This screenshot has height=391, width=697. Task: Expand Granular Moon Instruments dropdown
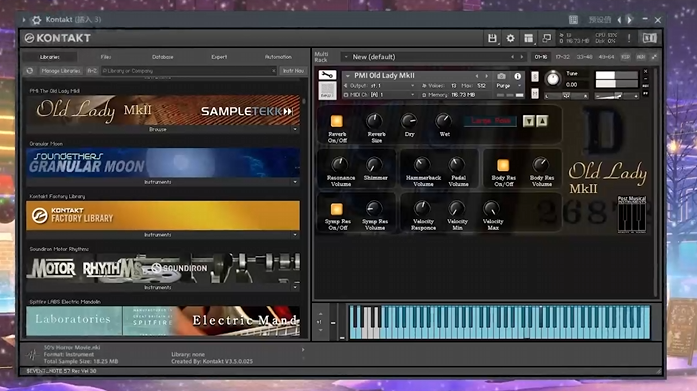[295, 182]
